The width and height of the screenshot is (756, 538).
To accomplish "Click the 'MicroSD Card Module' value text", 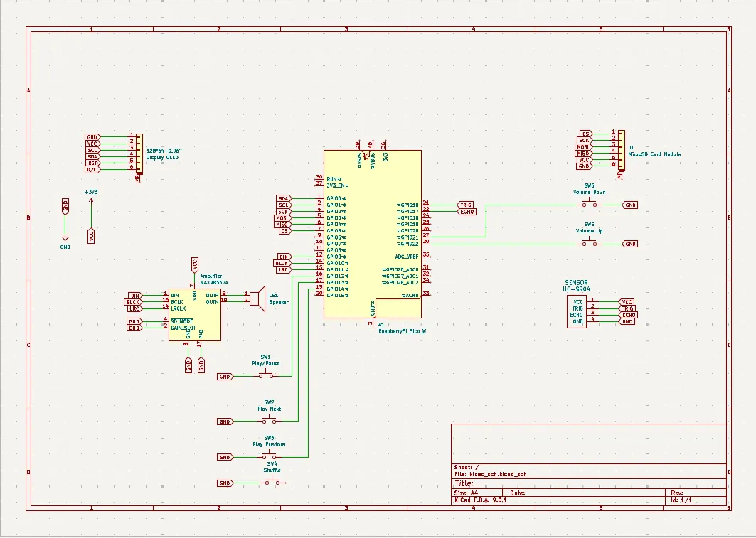I will [654, 154].
